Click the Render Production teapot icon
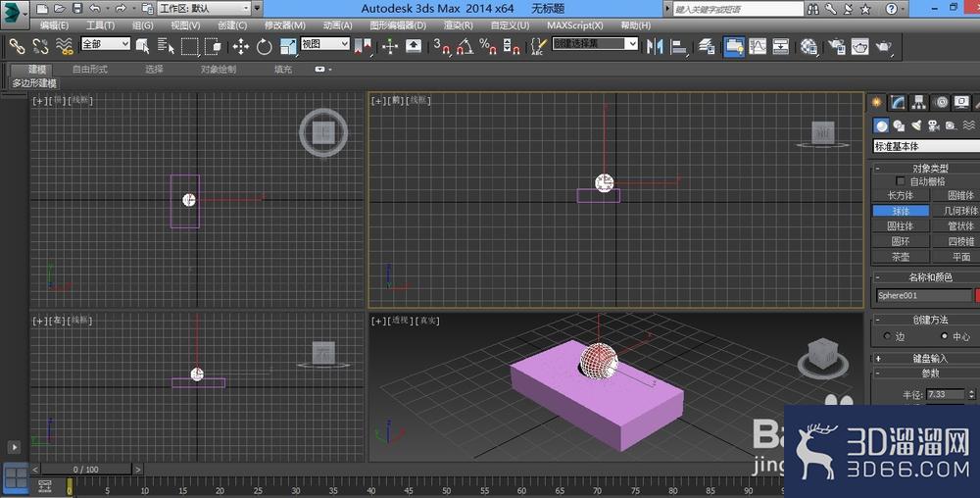This screenshot has height=498, width=980. (x=884, y=46)
